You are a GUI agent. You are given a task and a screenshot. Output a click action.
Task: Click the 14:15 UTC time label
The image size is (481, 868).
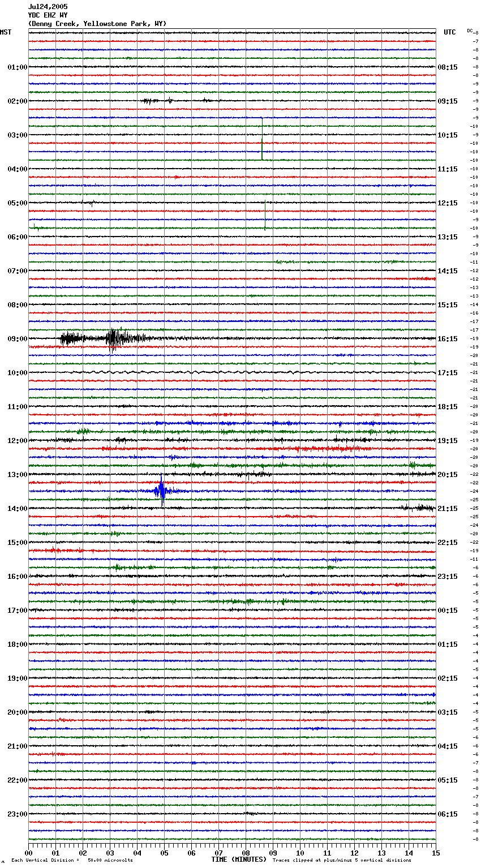pyautogui.click(x=448, y=271)
